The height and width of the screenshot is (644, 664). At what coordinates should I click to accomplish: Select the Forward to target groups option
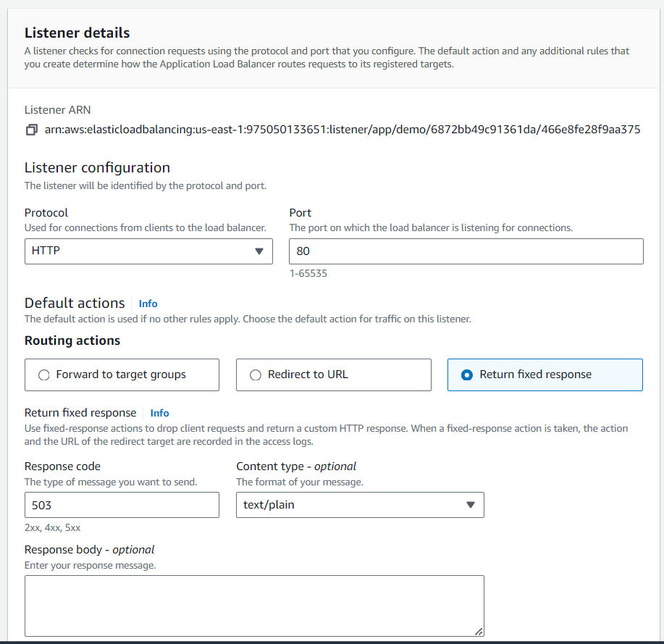[44, 375]
